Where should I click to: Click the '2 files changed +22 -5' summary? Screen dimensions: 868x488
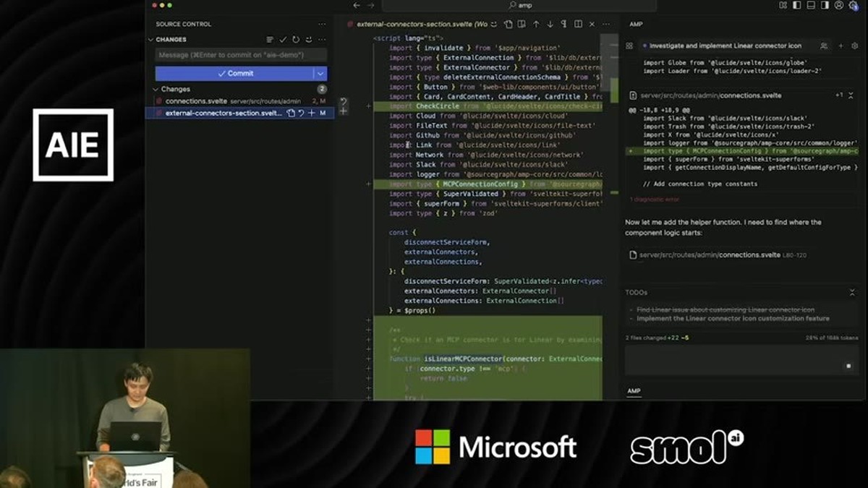point(657,338)
